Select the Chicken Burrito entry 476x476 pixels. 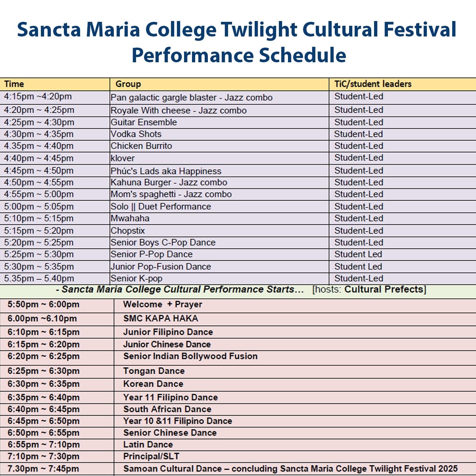(141, 146)
